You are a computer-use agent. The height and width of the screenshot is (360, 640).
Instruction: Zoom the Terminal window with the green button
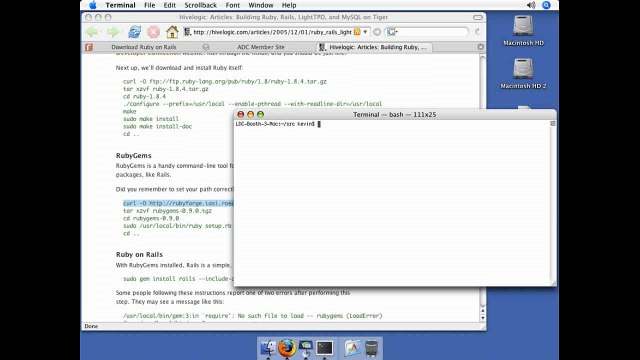pos(260,115)
